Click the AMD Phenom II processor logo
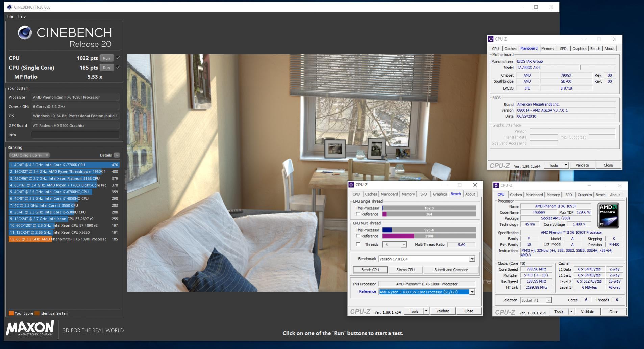This screenshot has width=644, height=349. click(x=608, y=215)
